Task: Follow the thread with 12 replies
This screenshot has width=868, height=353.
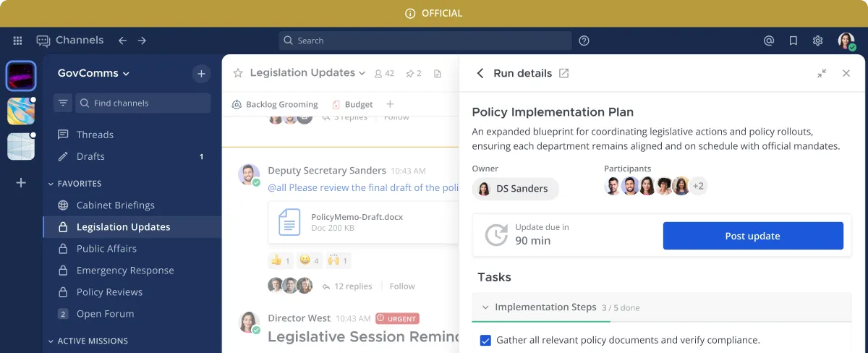Action: coord(402,286)
